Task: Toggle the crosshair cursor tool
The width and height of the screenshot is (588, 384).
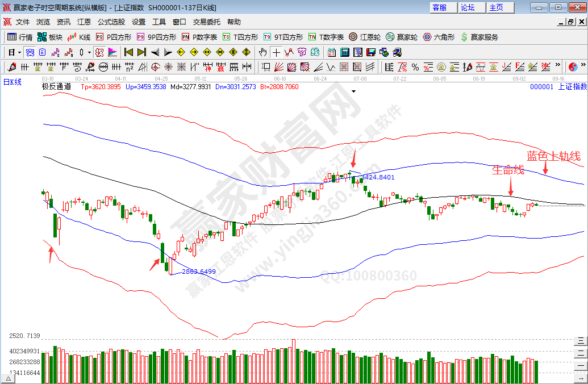Action: point(276,52)
